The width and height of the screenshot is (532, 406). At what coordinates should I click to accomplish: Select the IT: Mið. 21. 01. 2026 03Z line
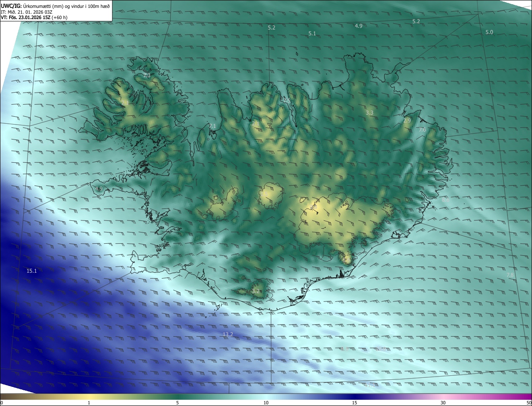(x=27, y=12)
